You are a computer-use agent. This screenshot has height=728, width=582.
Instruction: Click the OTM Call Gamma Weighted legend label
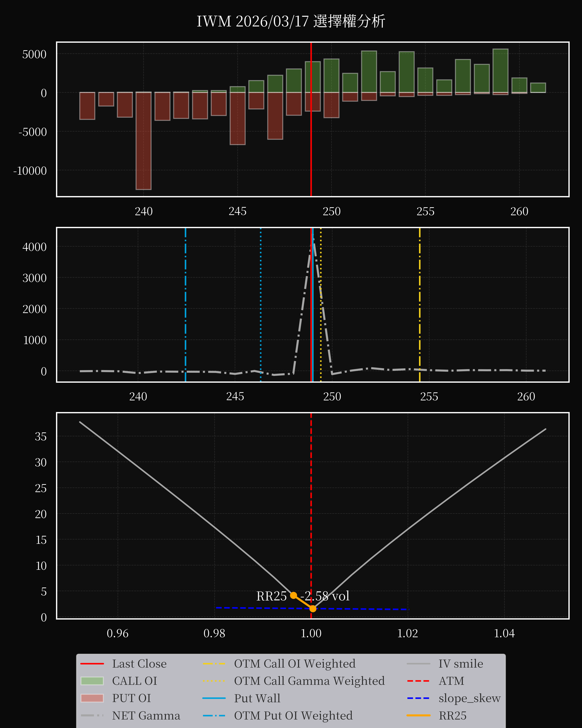pyautogui.click(x=309, y=681)
